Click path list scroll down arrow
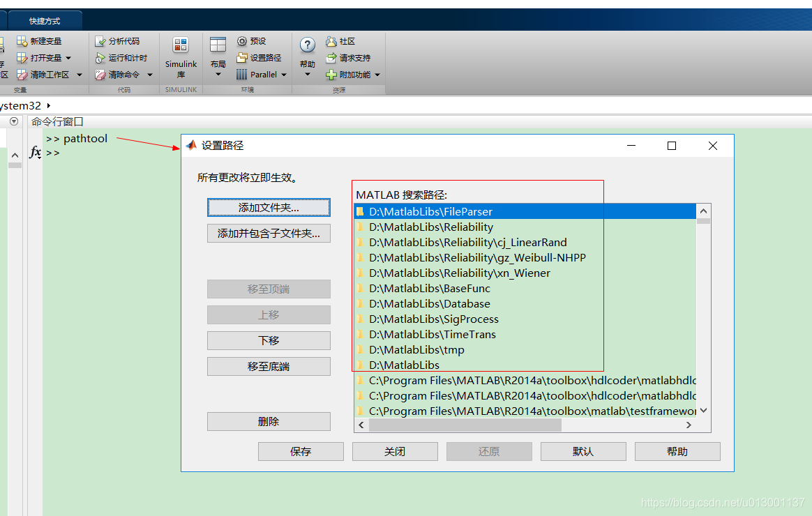 point(703,411)
